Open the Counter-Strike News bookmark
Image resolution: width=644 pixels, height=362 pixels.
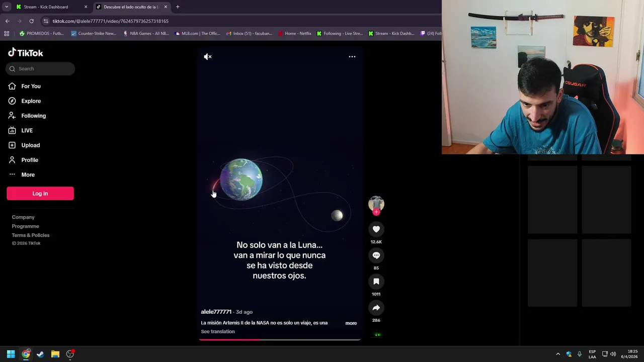click(x=94, y=34)
